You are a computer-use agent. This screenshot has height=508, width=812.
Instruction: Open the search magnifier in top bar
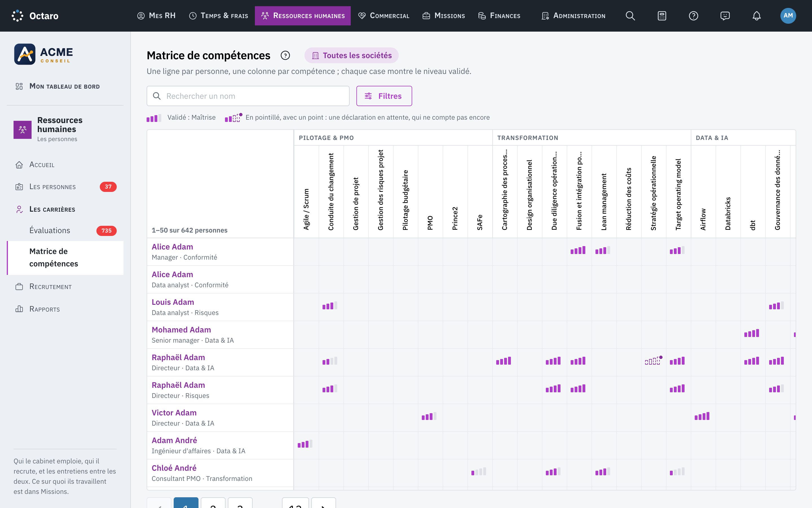(630, 16)
